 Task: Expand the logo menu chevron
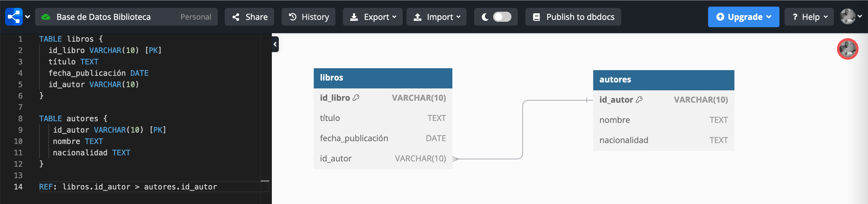click(x=28, y=17)
